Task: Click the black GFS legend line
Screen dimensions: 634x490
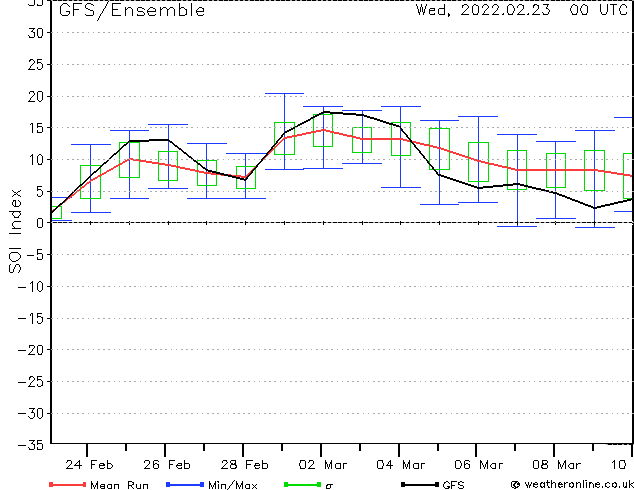Action: click(x=420, y=484)
